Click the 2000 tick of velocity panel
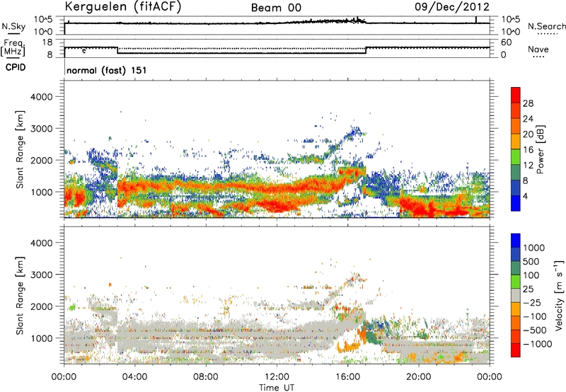Image resolution: width=566 pixels, height=392 pixels. [x=41, y=306]
